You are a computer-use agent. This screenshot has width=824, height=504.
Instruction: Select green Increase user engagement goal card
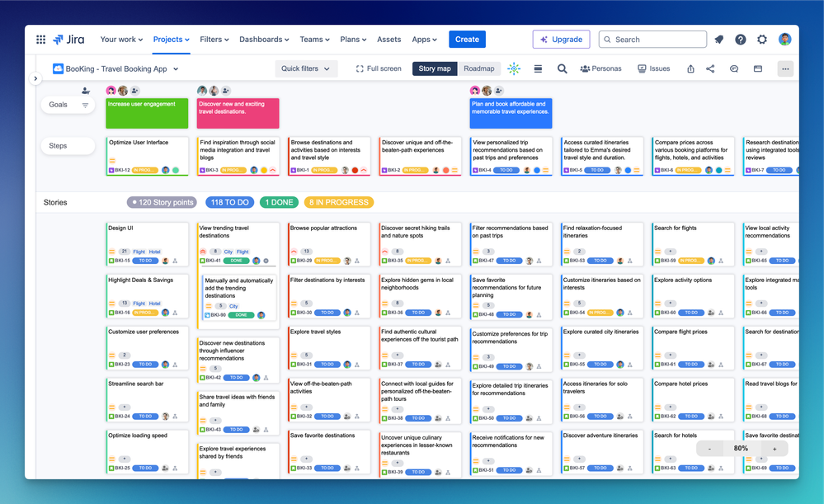[147, 114]
